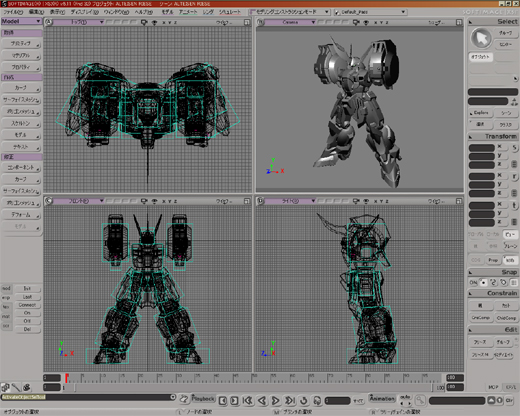Click the script editor icon beside command line

point(184,398)
